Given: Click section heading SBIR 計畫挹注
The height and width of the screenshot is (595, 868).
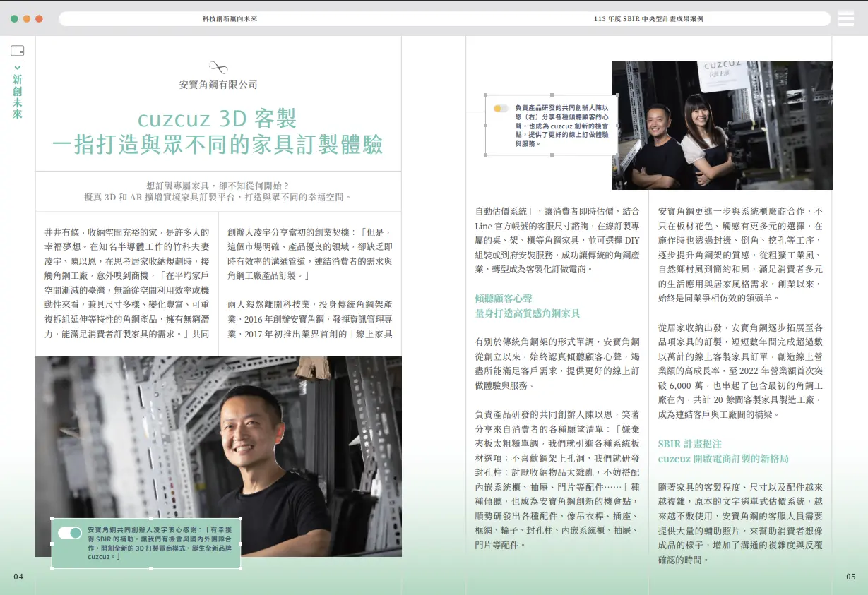Looking at the screenshot, I should coord(689,444).
